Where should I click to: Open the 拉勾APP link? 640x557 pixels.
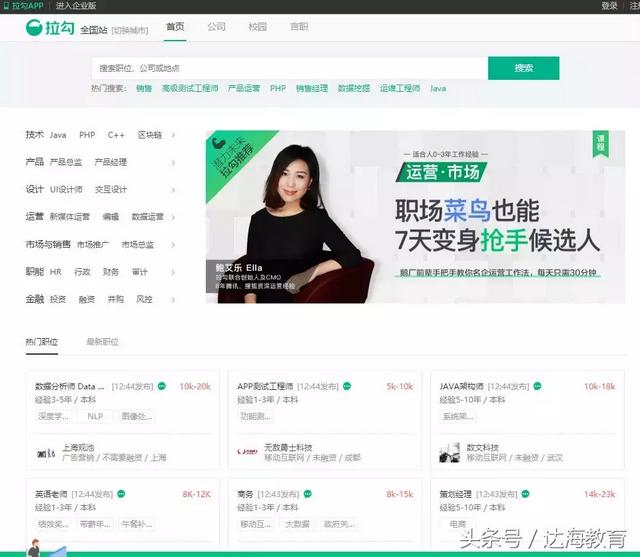tap(24, 6)
